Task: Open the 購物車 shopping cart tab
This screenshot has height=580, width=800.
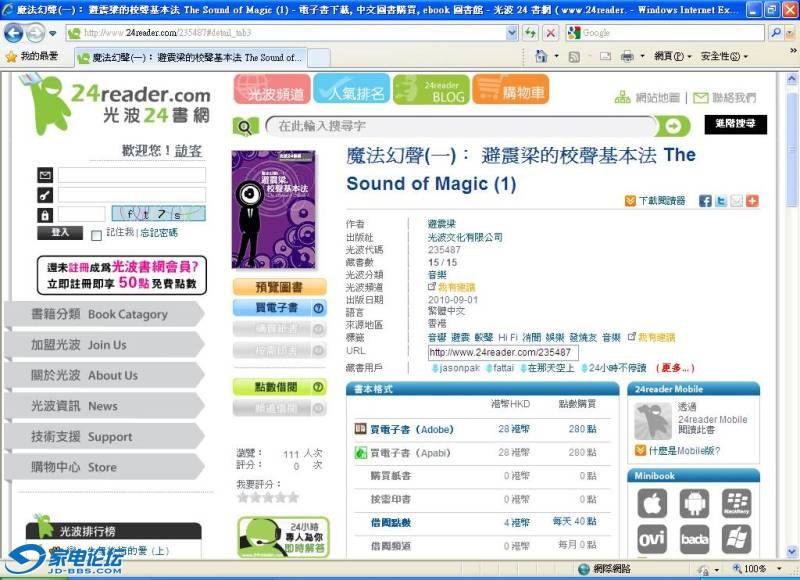Action: coord(511,89)
